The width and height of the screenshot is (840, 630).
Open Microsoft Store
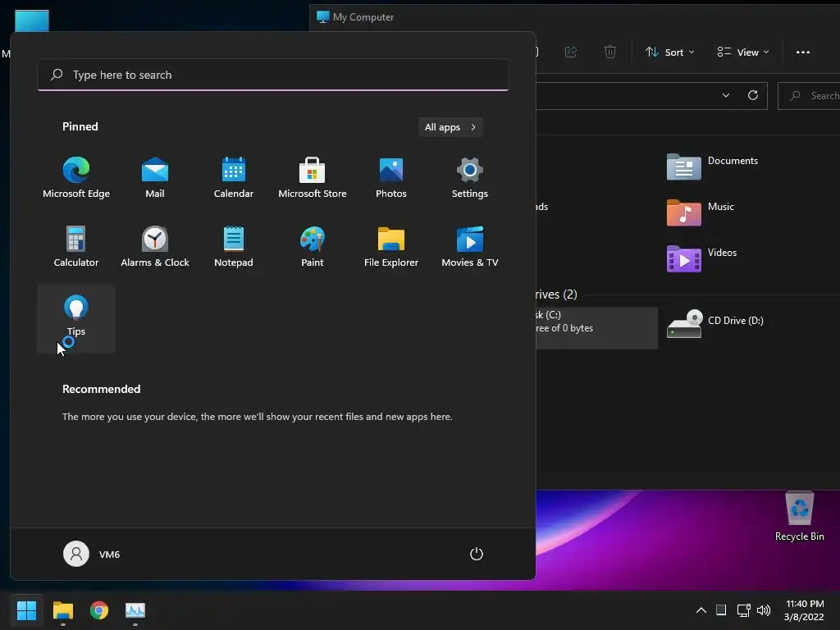click(313, 178)
